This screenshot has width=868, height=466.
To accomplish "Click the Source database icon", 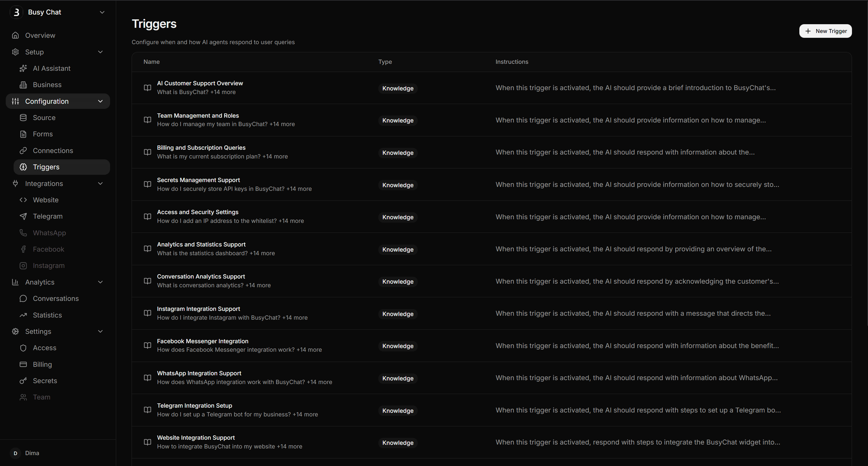I will (x=23, y=118).
